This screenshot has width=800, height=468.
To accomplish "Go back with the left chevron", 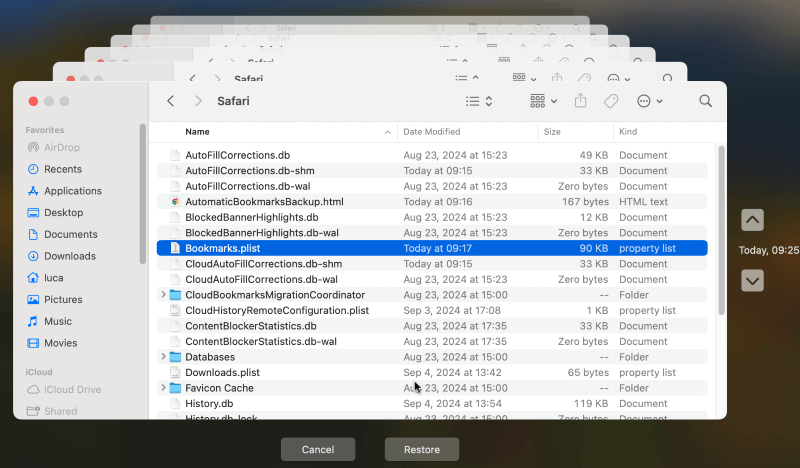I will [171, 101].
